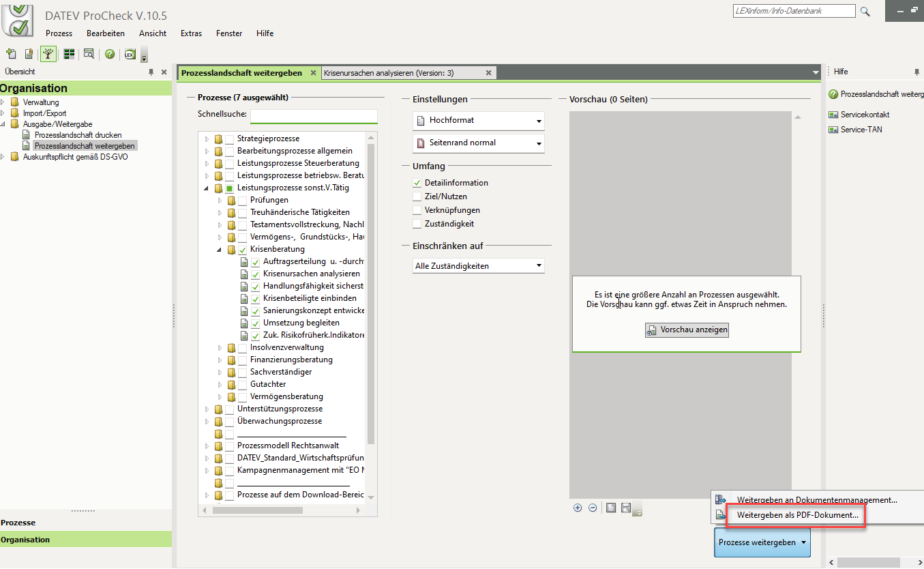Open the Ansicht menu
This screenshot has width=924, height=569.
153,33
